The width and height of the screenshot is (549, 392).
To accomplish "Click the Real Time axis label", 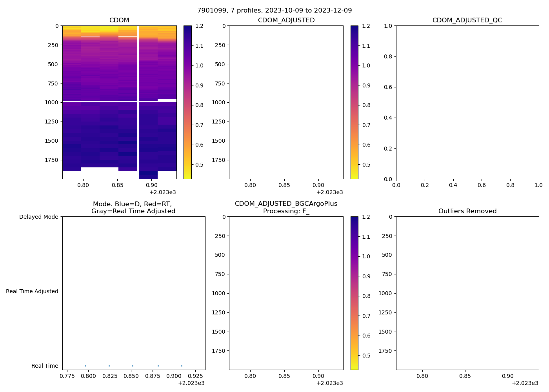I will click(45, 366).
